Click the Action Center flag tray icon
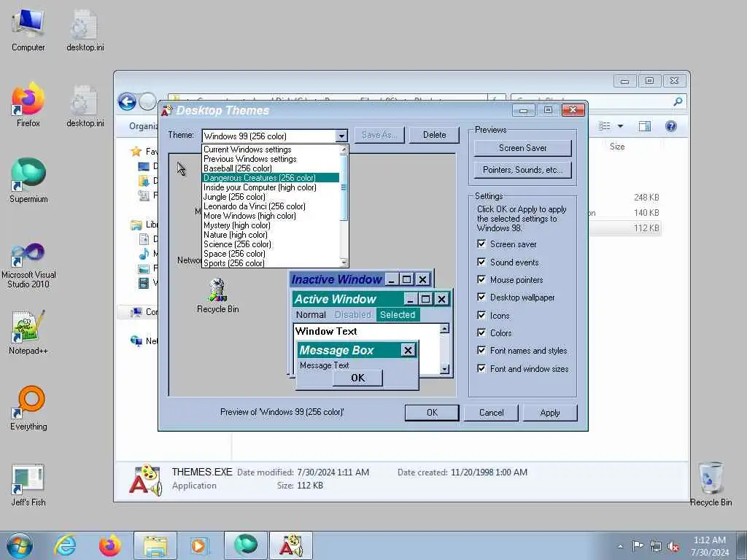This screenshot has height=560, width=747. tap(638, 546)
